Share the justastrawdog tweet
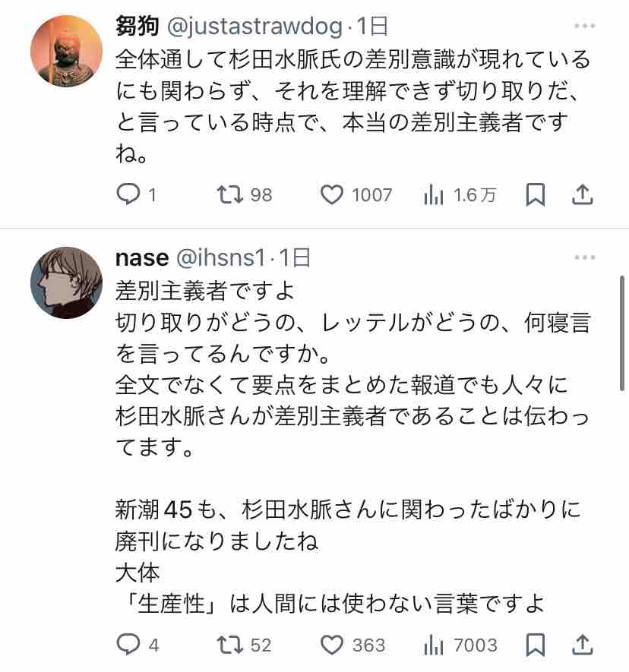 (582, 194)
